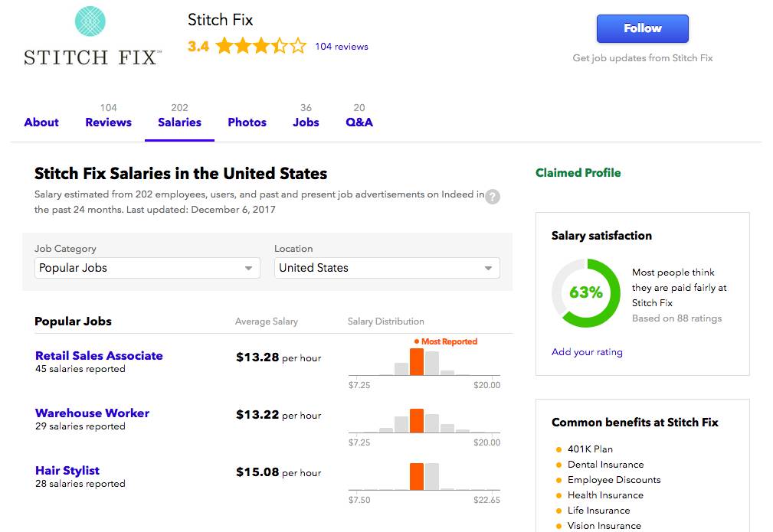
Task: Open the Job Category dropdown
Action: point(147,268)
